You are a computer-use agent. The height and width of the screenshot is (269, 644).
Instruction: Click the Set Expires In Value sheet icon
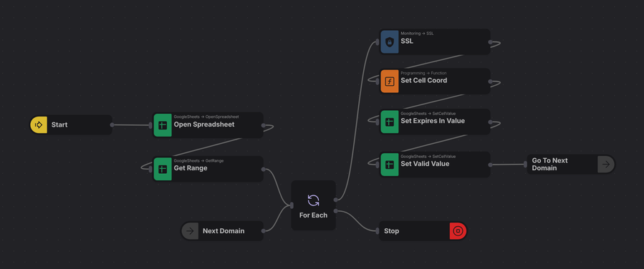click(x=390, y=122)
